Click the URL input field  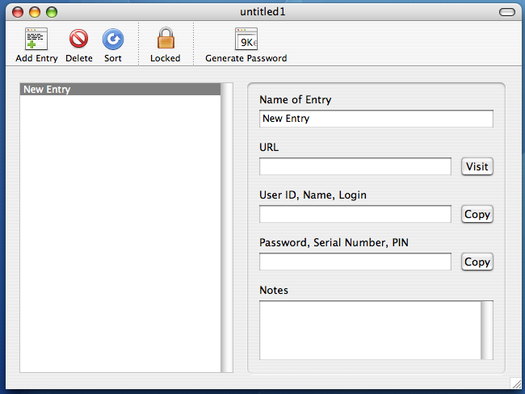[355, 166]
